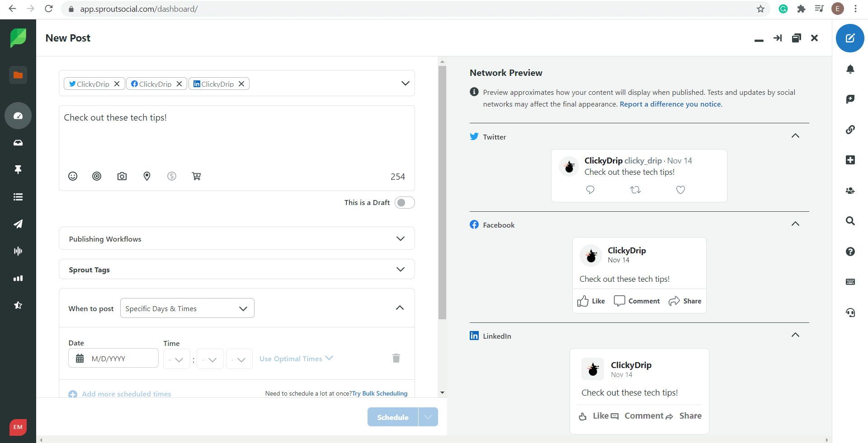Remove the Twitter ClickyDrip profile chip
The width and height of the screenshot is (868, 443).
pyautogui.click(x=117, y=84)
